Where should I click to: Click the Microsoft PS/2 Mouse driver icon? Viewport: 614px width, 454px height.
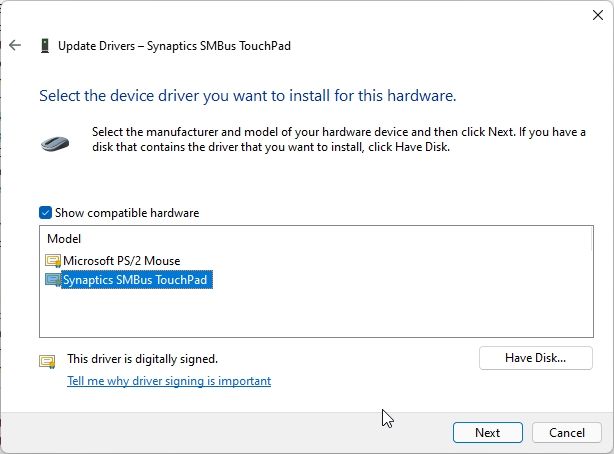coord(53,261)
